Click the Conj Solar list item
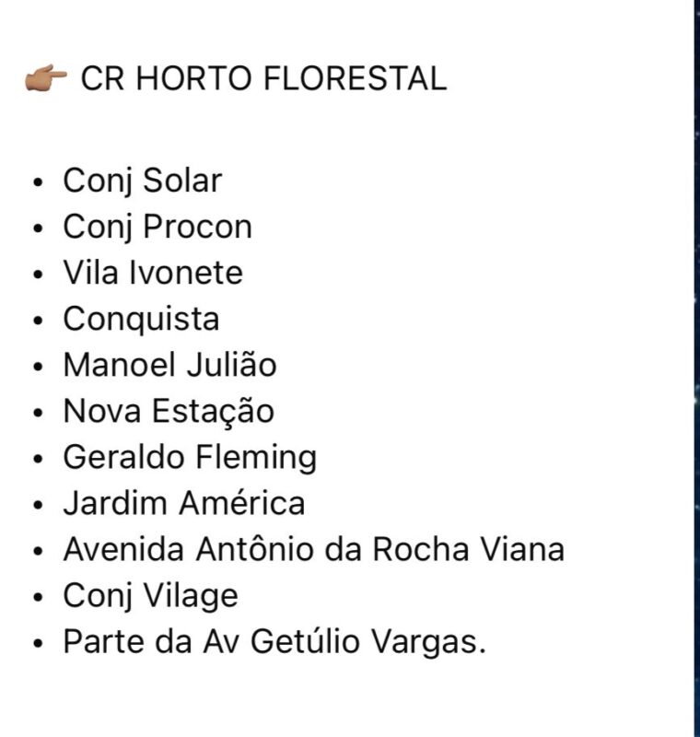Image resolution: width=700 pixels, height=737 pixels. (143, 181)
